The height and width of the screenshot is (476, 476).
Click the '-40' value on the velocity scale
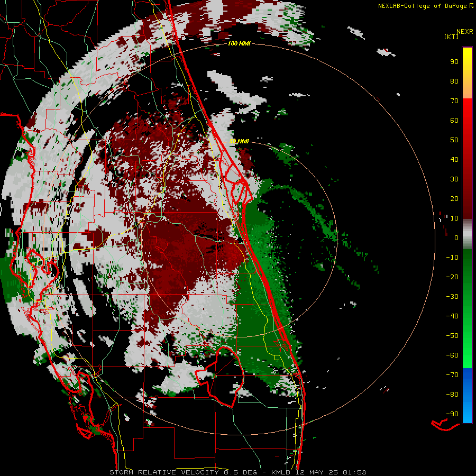[452, 316]
